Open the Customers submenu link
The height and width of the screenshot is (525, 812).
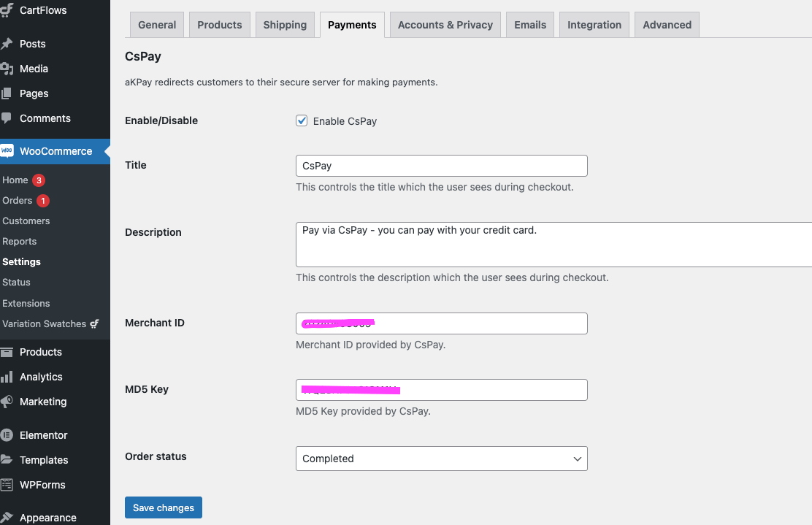(x=26, y=221)
